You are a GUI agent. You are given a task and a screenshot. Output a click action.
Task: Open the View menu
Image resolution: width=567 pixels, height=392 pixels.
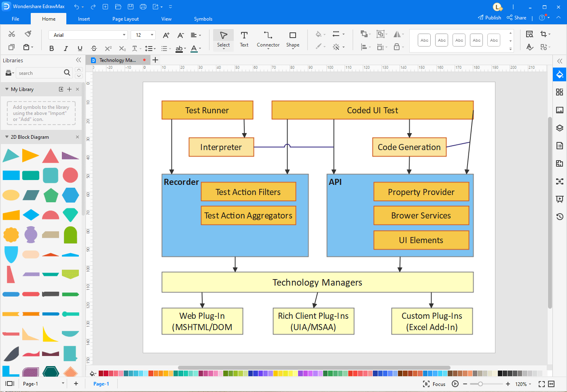(166, 19)
